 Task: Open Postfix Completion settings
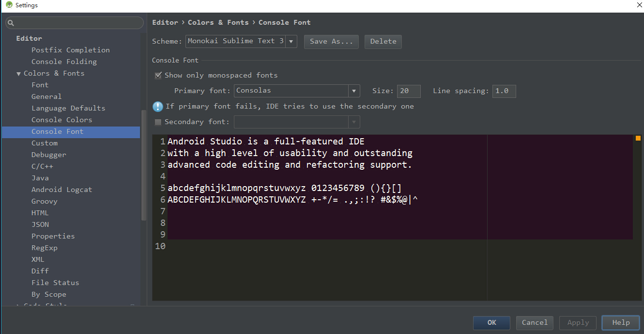tap(71, 50)
